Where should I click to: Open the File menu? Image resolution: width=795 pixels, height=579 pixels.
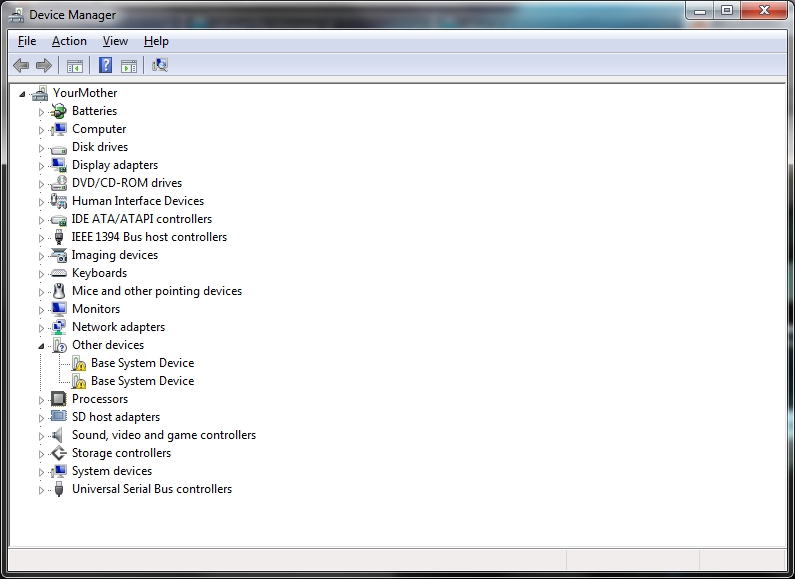click(27, 41)
